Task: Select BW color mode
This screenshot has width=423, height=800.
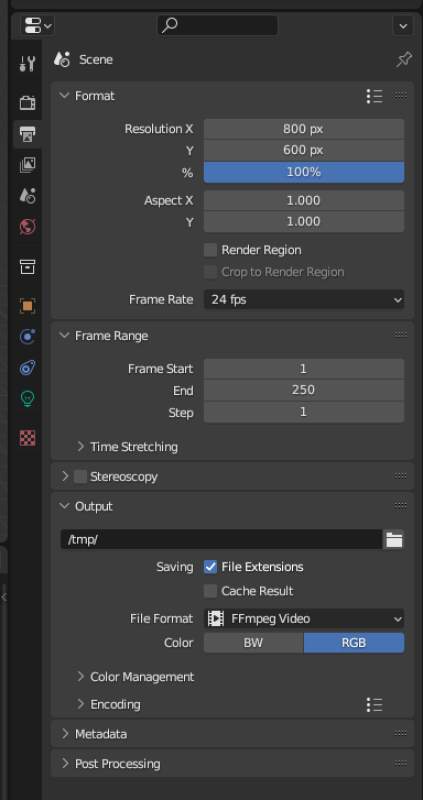Action: [254, 643]
